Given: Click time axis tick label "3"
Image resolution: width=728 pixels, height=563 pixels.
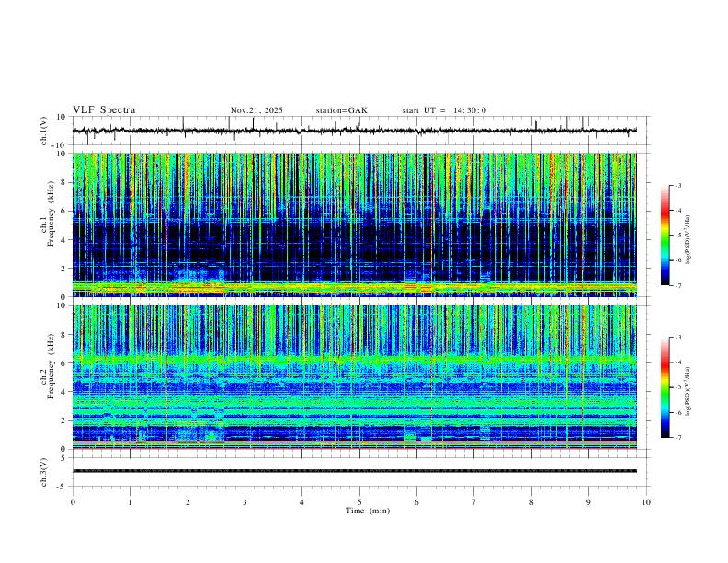Looking at the screenshot, I should (245, 502).
